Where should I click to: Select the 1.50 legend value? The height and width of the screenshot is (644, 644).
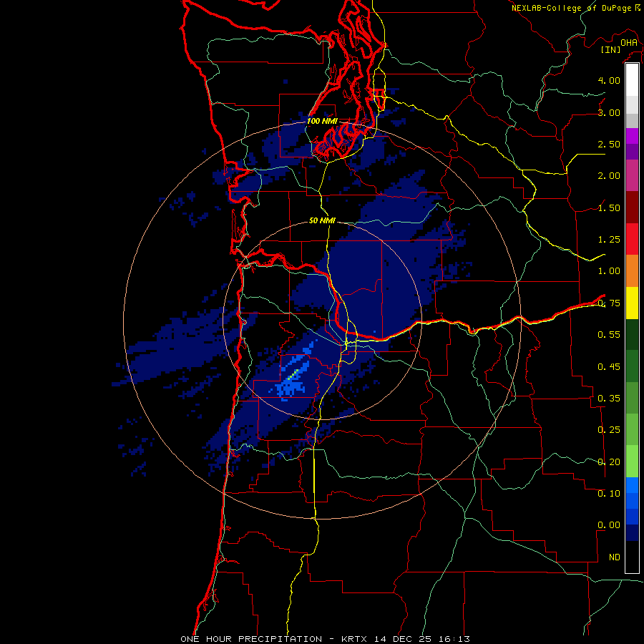(609, 208)
